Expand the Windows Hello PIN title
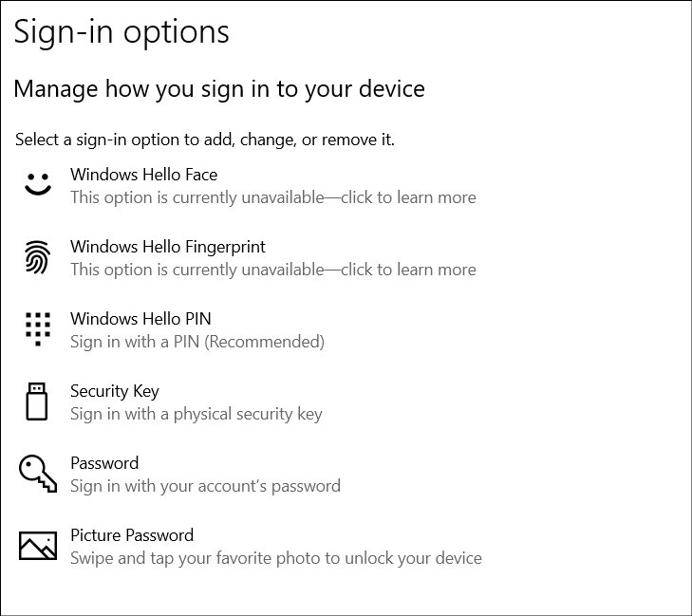This screenshot has height=616, width=692. (140, 319)
